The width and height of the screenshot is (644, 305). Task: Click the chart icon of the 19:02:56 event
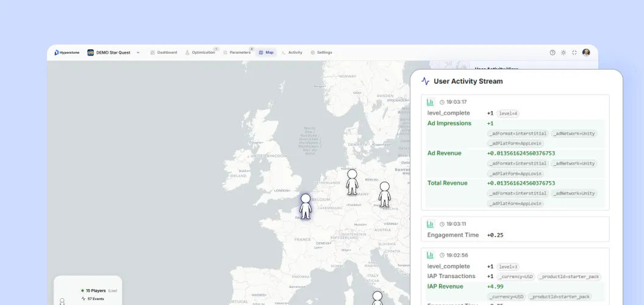pyautogui.click(x=430, y=255)
